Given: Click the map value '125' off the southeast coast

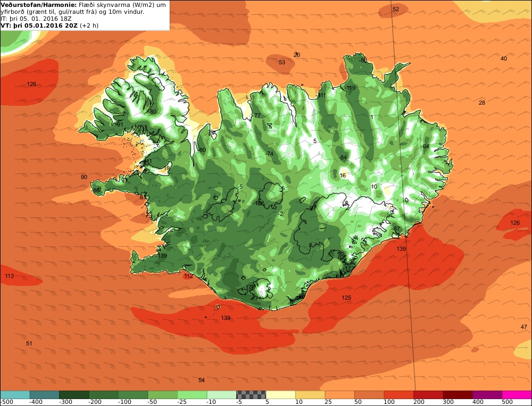Looking at the screenshot, I should 346,298.
